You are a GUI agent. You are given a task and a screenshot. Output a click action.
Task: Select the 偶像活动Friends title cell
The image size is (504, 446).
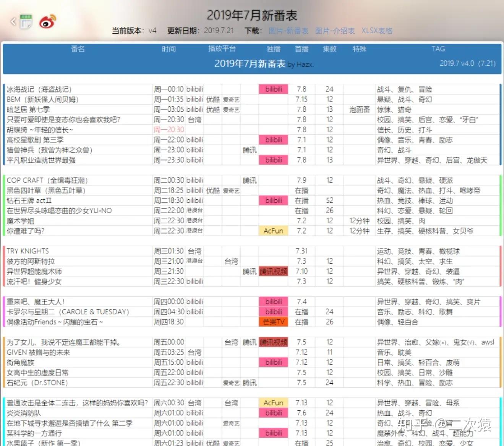coord(55,322)
